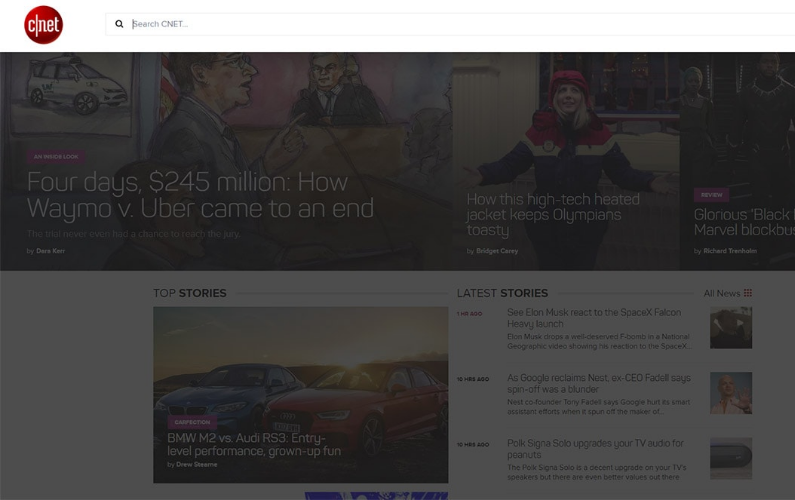Click the AN INSIDE LOOK tag
The image size is (795, 500).
56,157
